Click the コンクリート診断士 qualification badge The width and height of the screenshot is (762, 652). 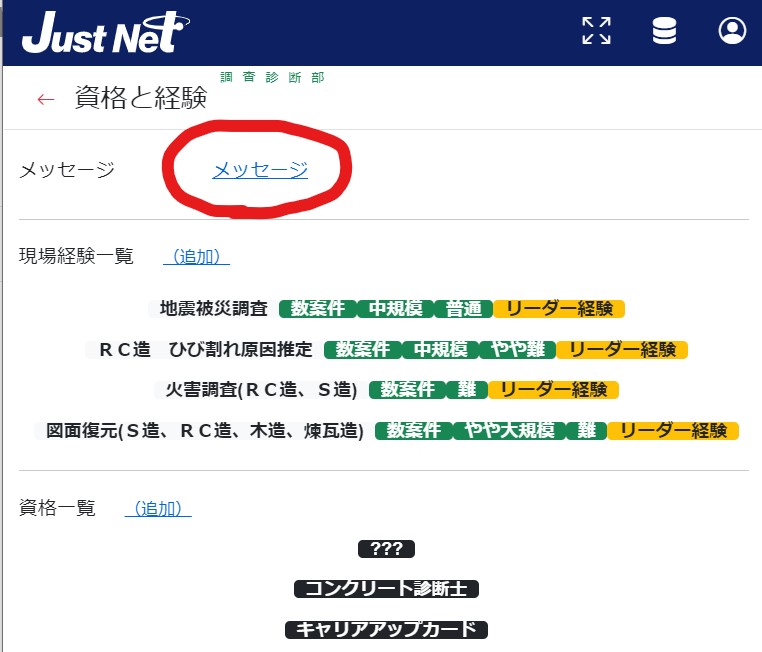386,589
